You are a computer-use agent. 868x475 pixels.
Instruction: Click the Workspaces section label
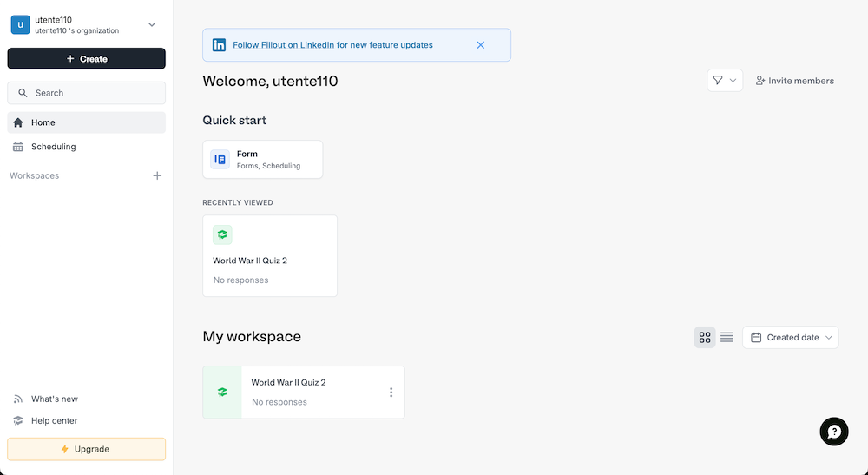pos(35,175)
